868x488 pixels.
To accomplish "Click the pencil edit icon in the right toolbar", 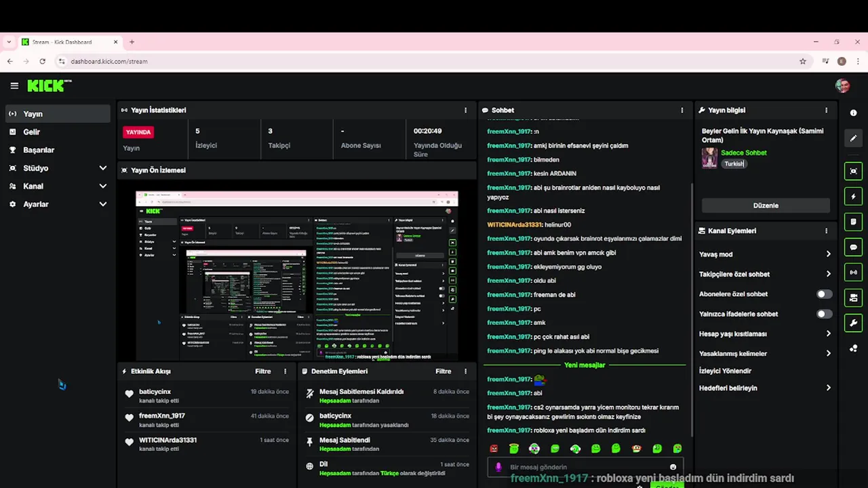I will point(853,138).
